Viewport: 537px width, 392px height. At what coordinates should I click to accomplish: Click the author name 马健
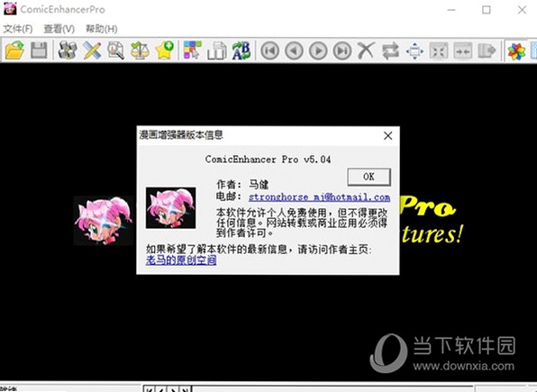pyautogui.click(x=259, y=185)
